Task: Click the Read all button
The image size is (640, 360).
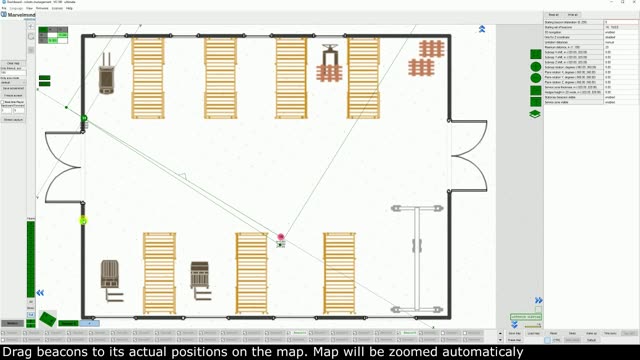Action: pos(554,15)
